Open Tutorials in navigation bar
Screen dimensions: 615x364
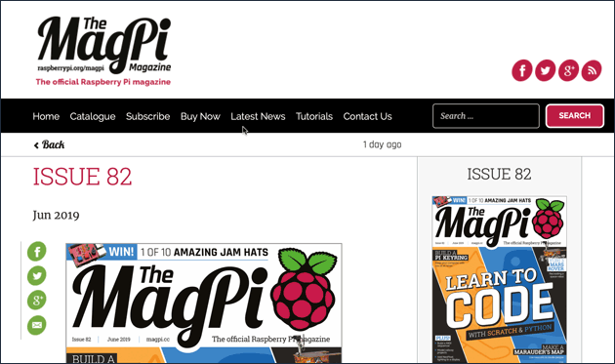(314, 116)
